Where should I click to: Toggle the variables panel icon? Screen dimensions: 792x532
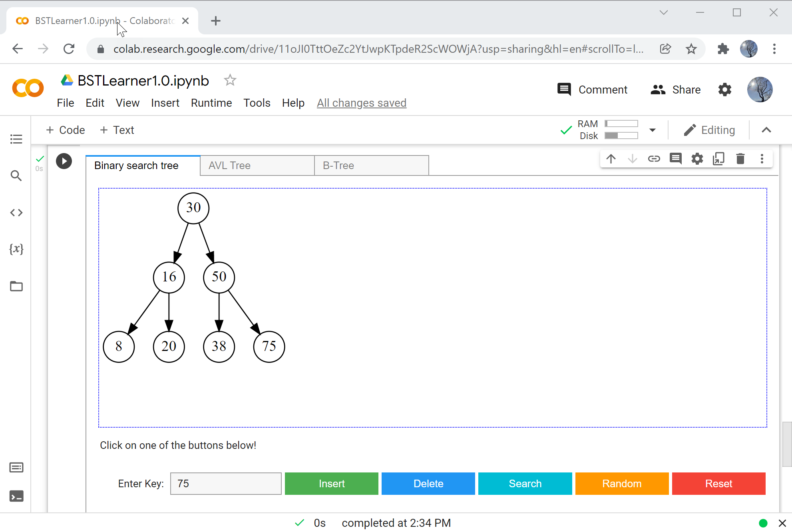(x=16, y=249)
